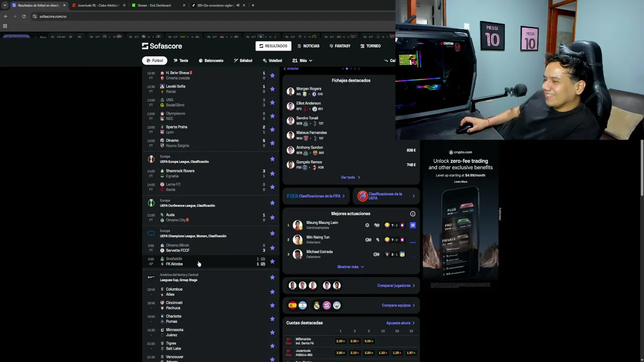Click Elliot Anderson player avatar

click(x=290, y=106)
